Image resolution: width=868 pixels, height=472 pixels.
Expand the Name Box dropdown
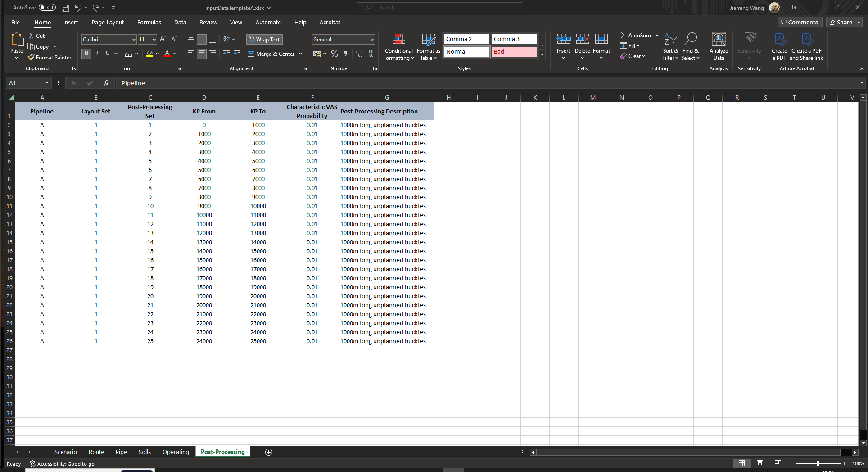[x=47, y=83]
